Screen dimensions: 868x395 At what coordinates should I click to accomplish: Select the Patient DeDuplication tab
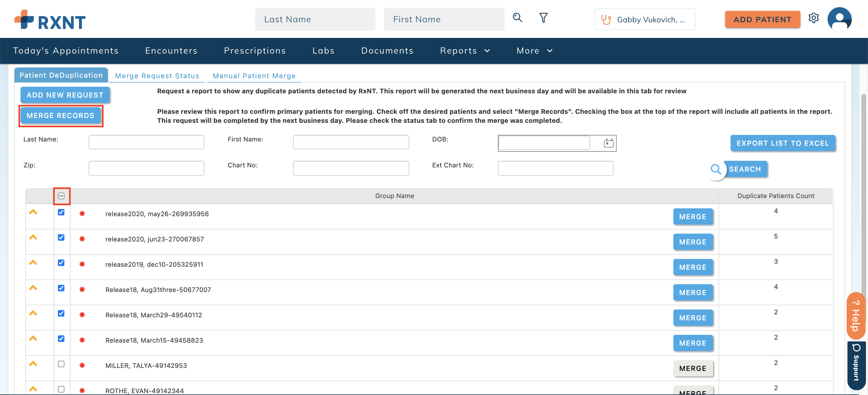pyautogui.click(x=61, y=75)
